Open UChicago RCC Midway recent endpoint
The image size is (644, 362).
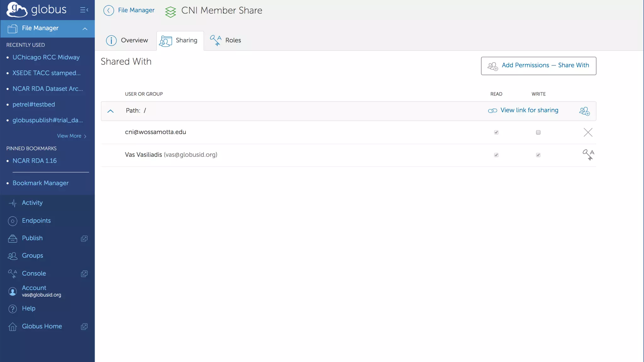[46, 57]
